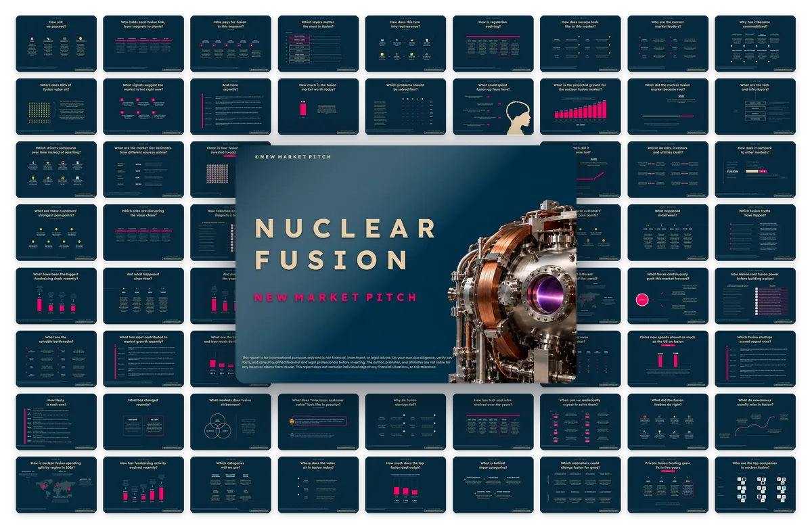The height and width of the screenshot is (529, 812).
Task: Open 'How does success look like in this market?' slide
Action: coord(581,44)
